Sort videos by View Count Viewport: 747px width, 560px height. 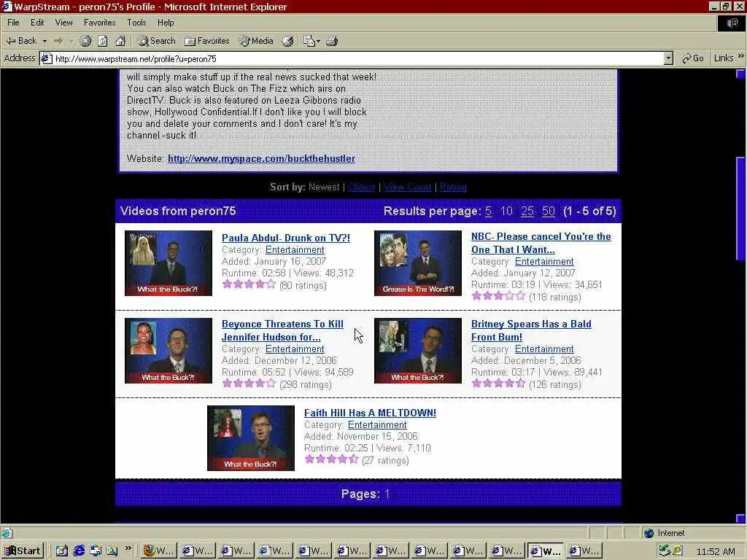[x=408, y=187]
